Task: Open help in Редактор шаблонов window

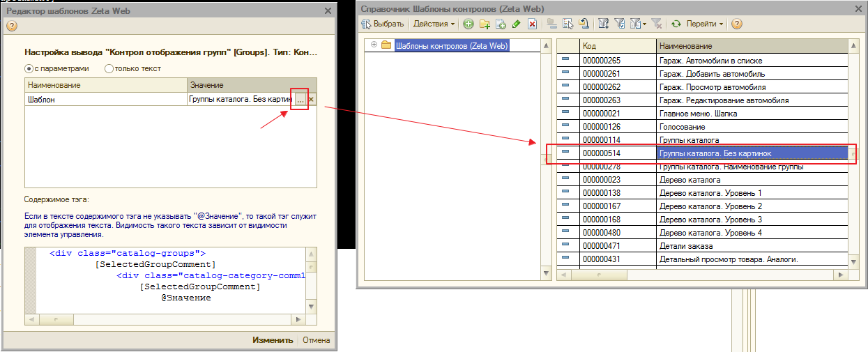Action: point(11,26)
